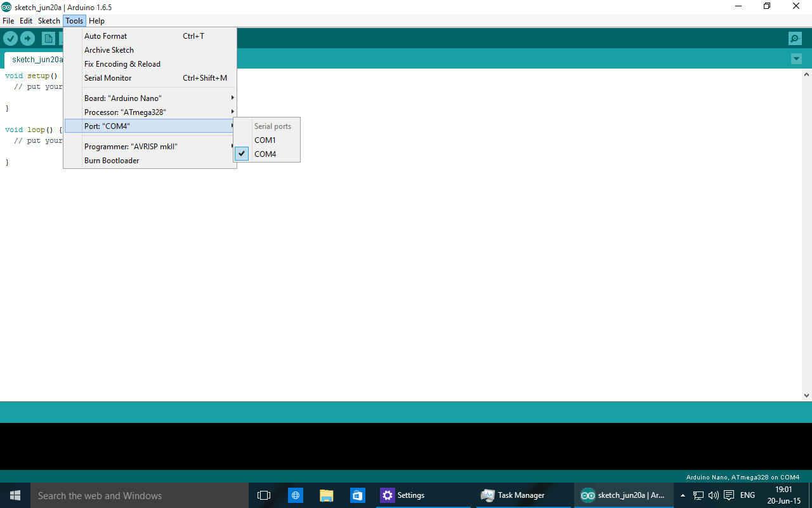Click the network tray icon
Image resolution: width=812 pixels, height=508 pixels.
(x=698, y=495)
